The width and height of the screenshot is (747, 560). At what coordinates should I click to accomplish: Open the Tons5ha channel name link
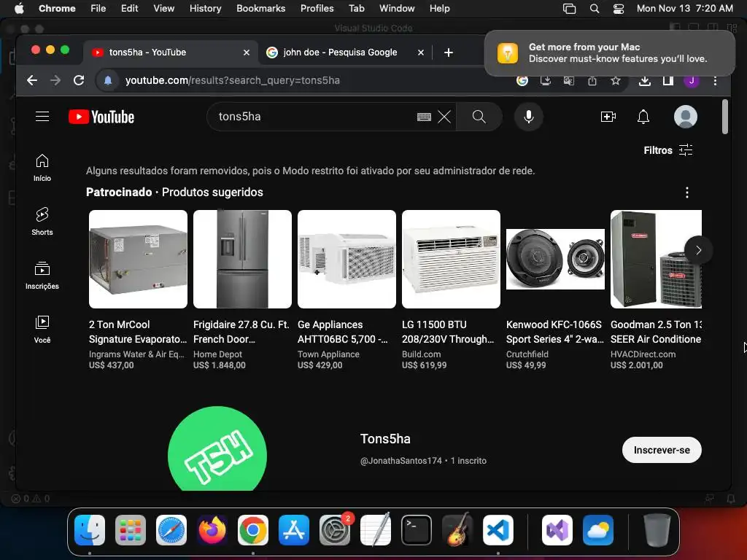pyautogui.click(x=385, y=439)
